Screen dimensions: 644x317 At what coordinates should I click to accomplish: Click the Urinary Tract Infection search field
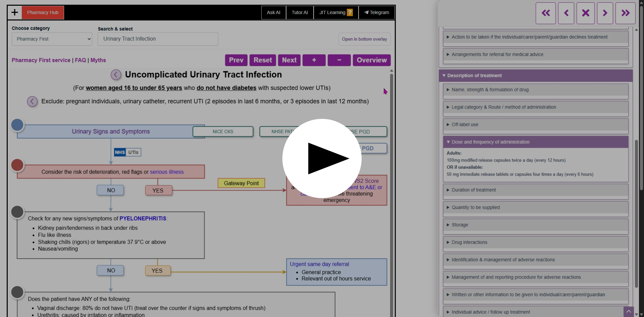[158, 39]
